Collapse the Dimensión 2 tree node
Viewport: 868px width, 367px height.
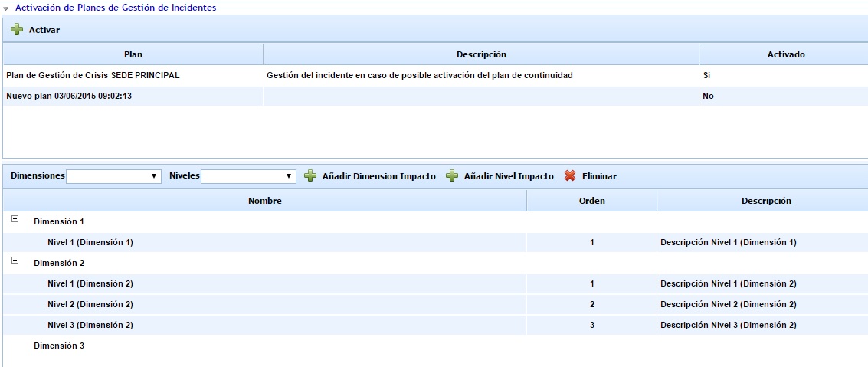15,261
